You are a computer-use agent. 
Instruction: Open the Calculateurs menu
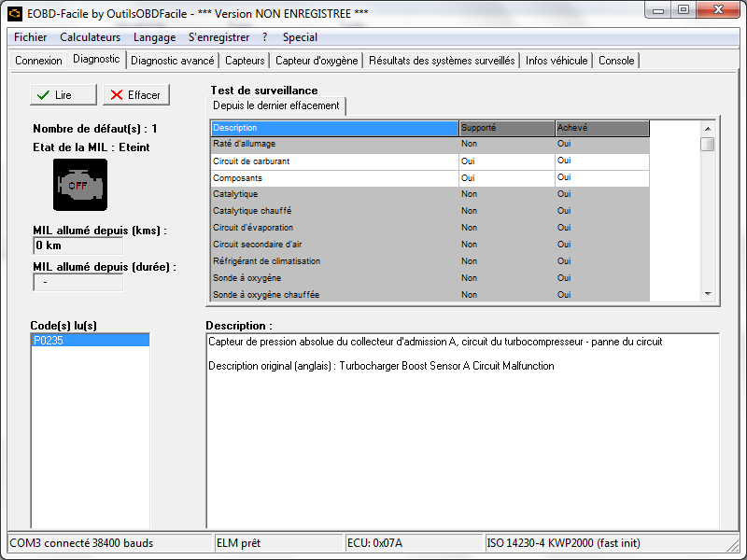(x=90, y=37)
